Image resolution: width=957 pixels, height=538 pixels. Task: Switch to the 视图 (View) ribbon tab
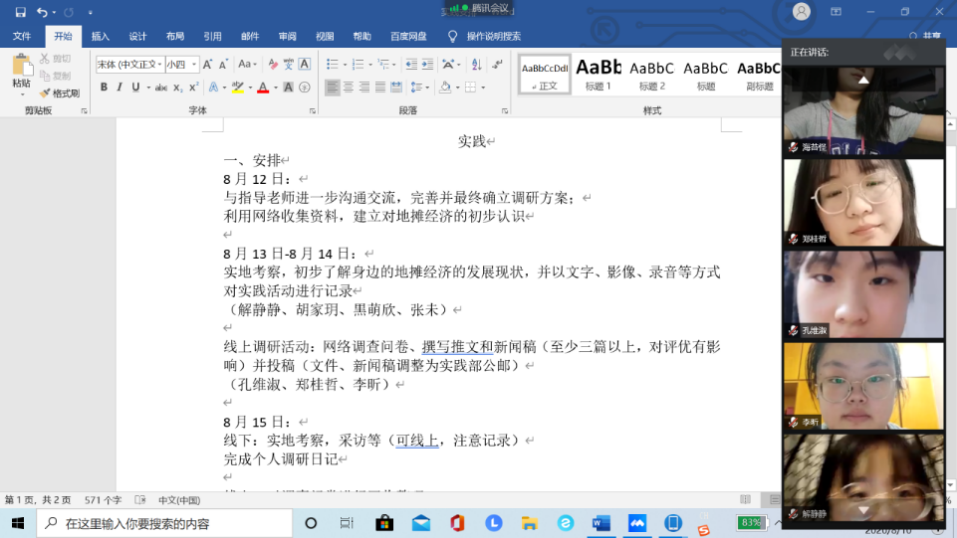325,36
